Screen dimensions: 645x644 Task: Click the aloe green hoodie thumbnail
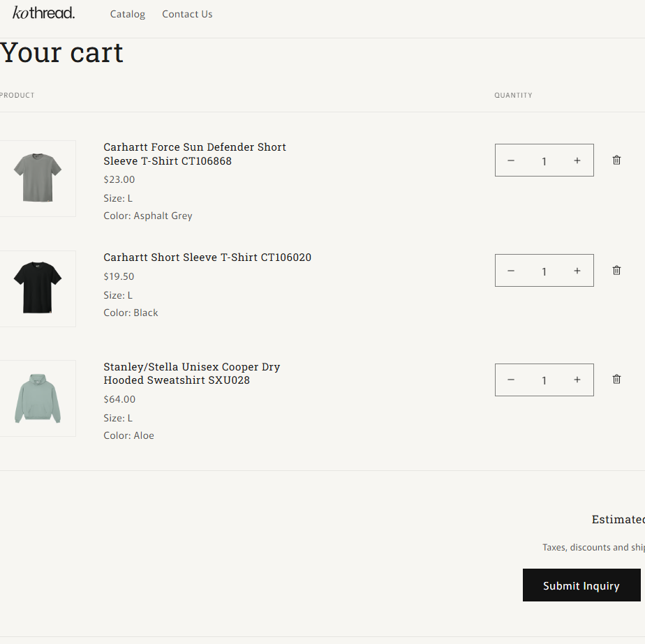38,398
